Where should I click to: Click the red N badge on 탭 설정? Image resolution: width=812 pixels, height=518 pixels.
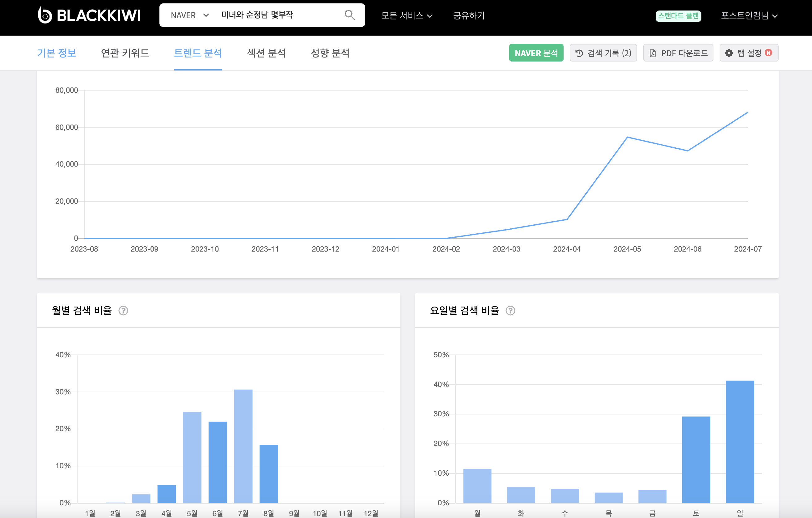tap(768, 53)
